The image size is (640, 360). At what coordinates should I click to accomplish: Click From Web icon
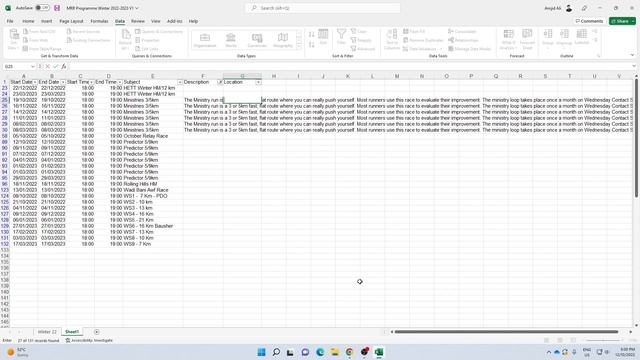(x=26, y=40)
